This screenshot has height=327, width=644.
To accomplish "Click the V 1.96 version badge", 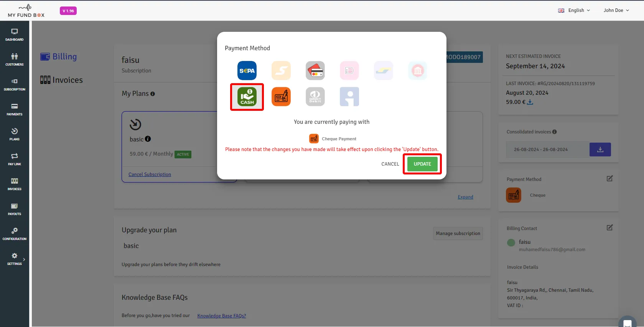I will (x=68, y=11).
